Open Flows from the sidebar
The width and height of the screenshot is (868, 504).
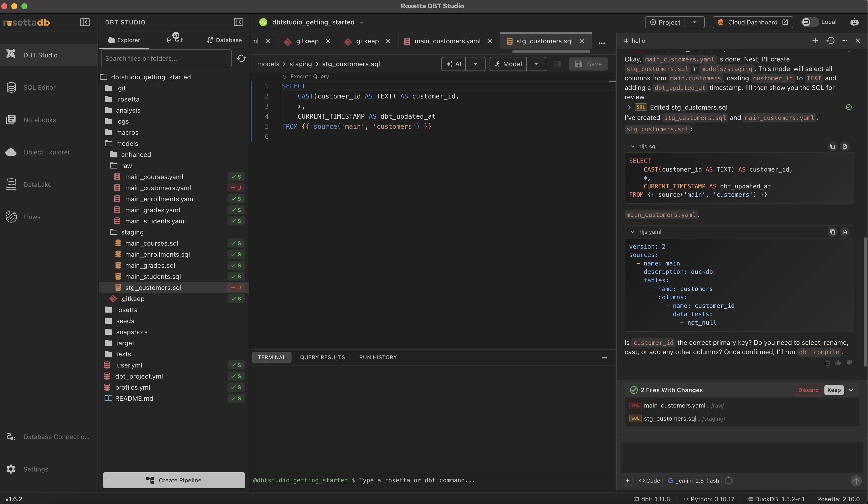coord(49,217)
